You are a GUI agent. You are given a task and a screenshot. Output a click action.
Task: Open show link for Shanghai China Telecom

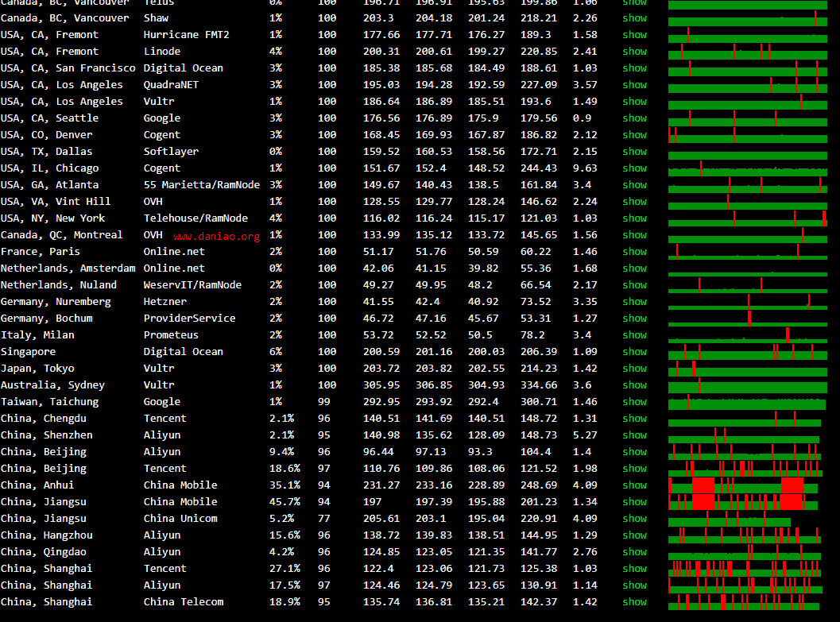tap(635, 601)
